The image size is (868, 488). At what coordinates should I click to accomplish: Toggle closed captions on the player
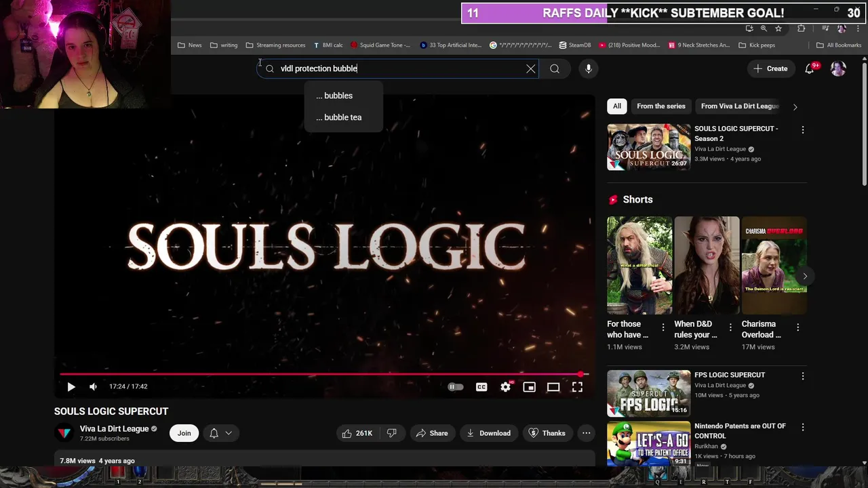(x=481, y=387)
